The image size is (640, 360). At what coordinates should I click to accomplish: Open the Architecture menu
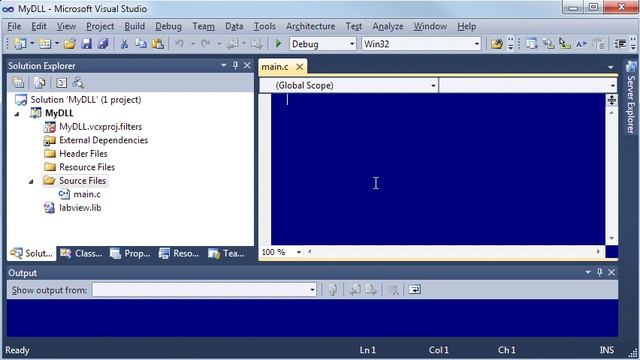click(310, 26)
